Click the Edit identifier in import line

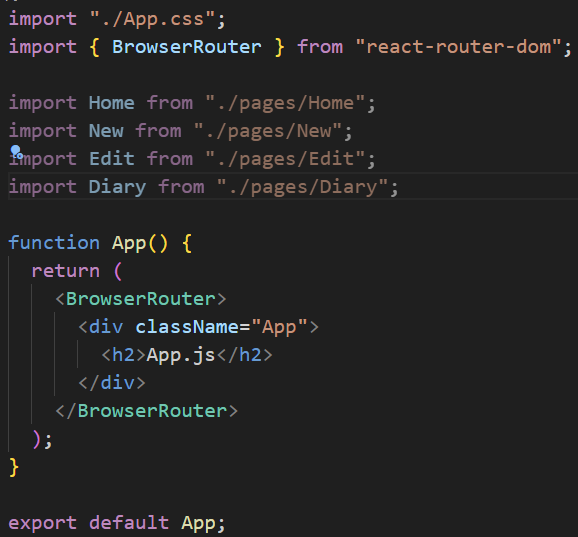[112, 159]
